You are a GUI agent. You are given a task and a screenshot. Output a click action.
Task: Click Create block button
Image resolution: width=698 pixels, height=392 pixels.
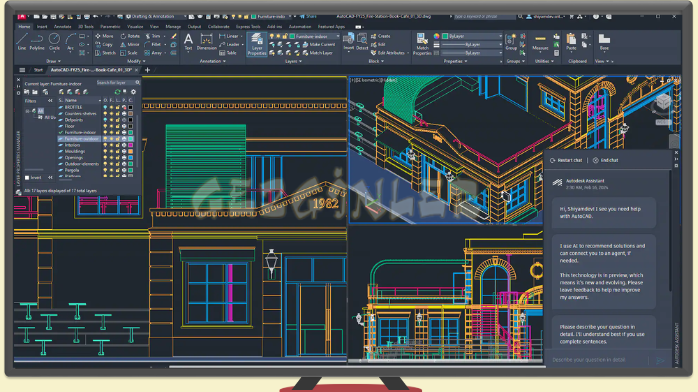tap(381, 36)
